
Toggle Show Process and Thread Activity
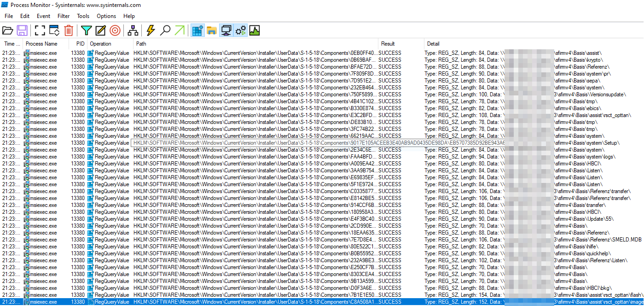pyautogui.click(x=240, y=30)
